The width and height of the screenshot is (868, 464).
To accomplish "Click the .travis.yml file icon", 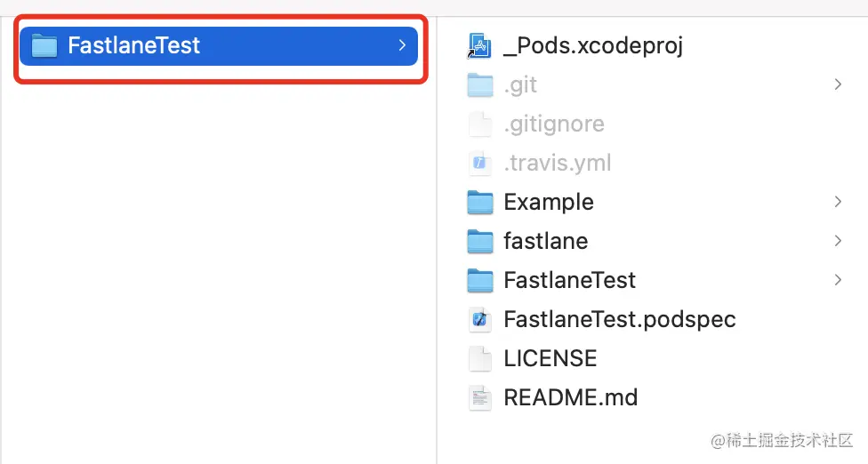I will [480, 163].
